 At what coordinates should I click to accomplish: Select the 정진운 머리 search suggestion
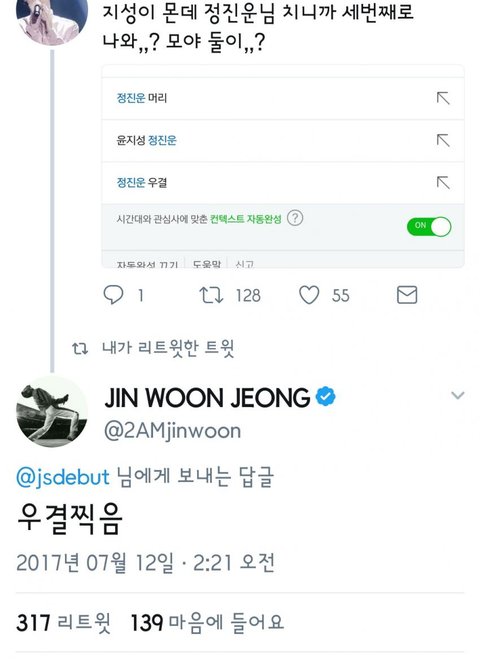pos(283,99)
